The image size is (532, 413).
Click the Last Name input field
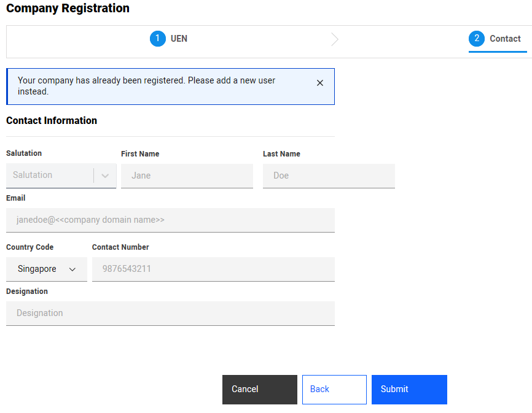329,176
